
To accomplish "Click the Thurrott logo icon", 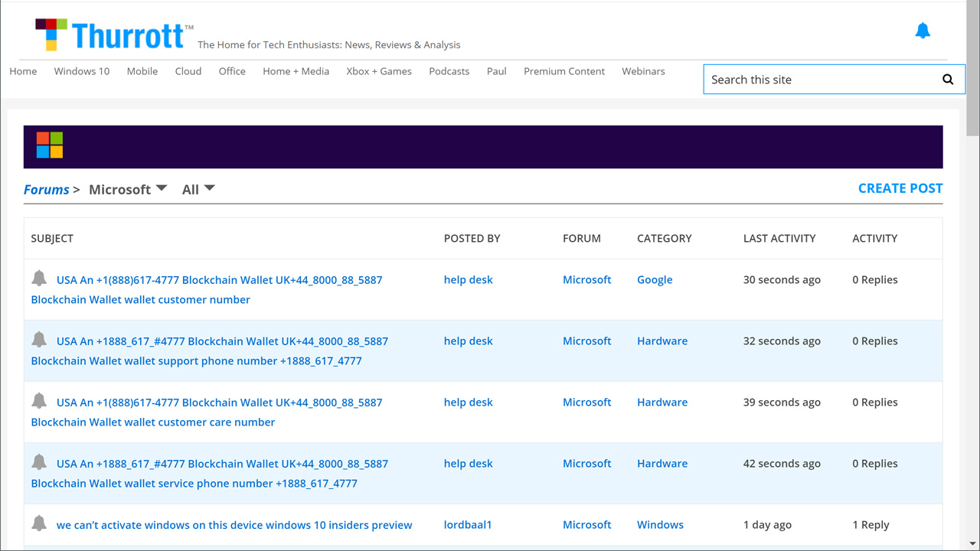I will [x=51, y=34].
